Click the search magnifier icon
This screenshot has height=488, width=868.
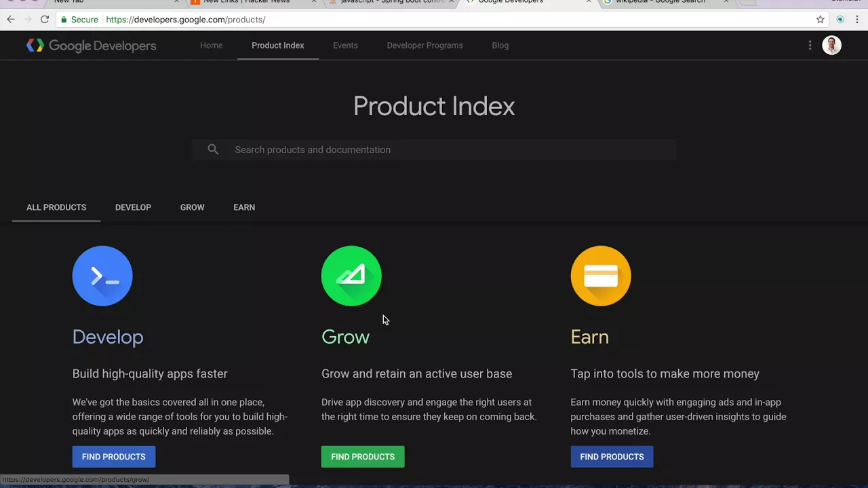pyautogui.click(x=213, y=150)
